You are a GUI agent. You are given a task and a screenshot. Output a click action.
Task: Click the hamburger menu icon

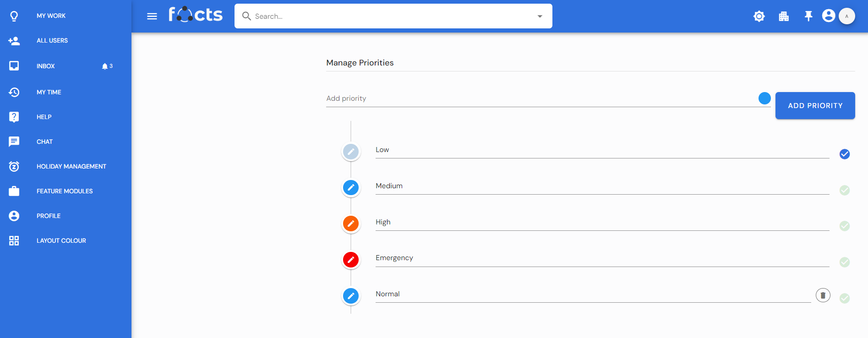152,16
